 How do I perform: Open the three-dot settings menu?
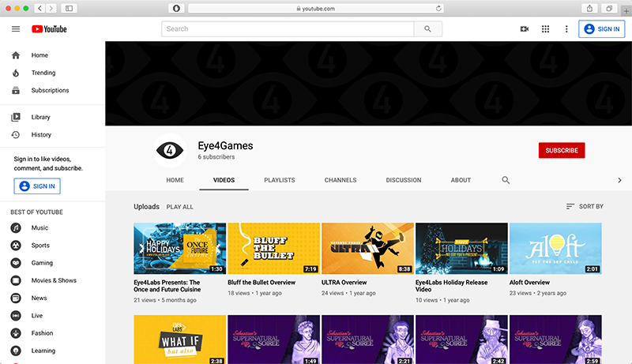click(566, 29)
